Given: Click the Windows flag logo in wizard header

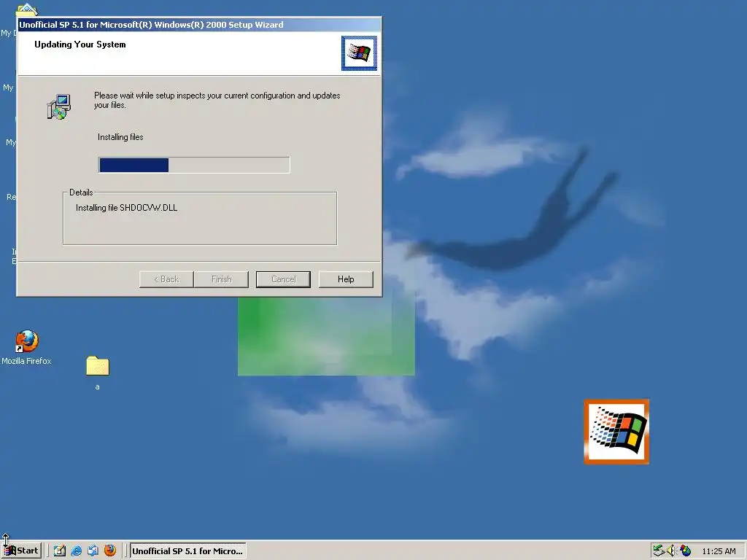Looking at the screenshot, I should (359, 52).
